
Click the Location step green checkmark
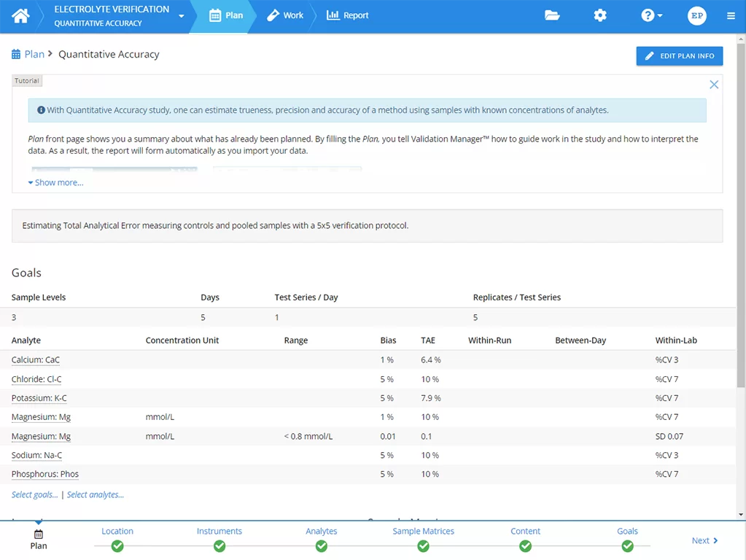(117, 545)
